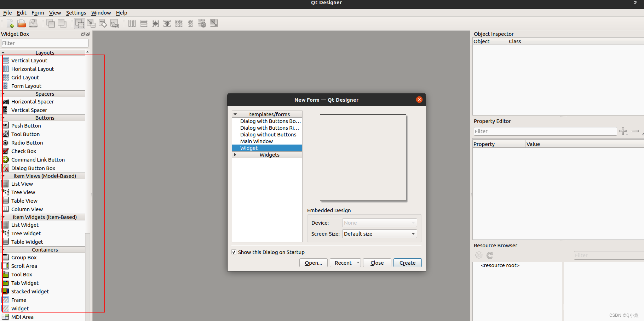Click the New Form toolbar icon
This screenshot has width=644, height=321.
click(x=10, y=23)
